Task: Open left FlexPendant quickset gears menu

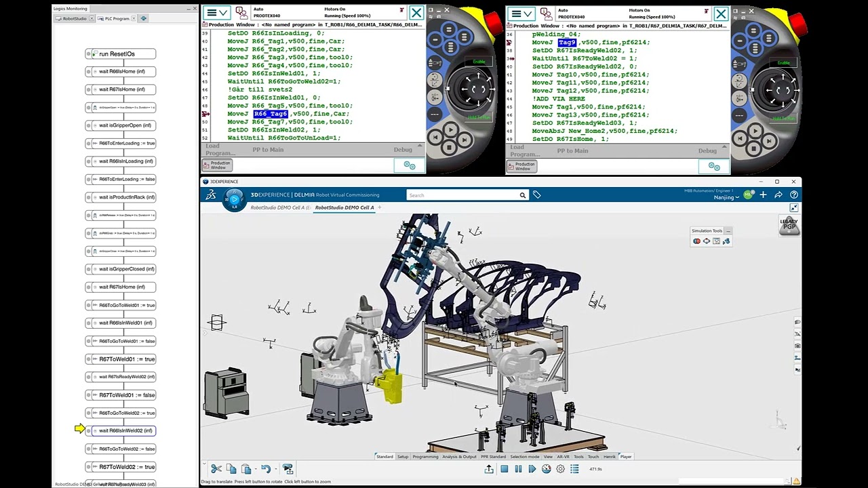Action: pos(410,165)
